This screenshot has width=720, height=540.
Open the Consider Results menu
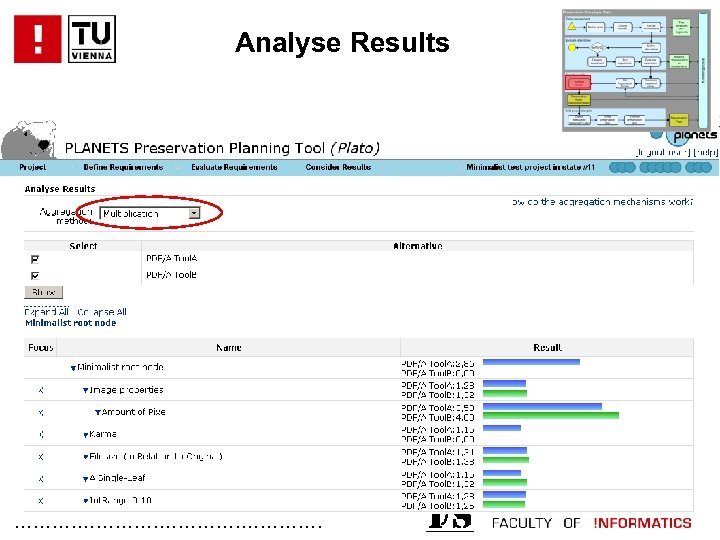pos(338,167)
